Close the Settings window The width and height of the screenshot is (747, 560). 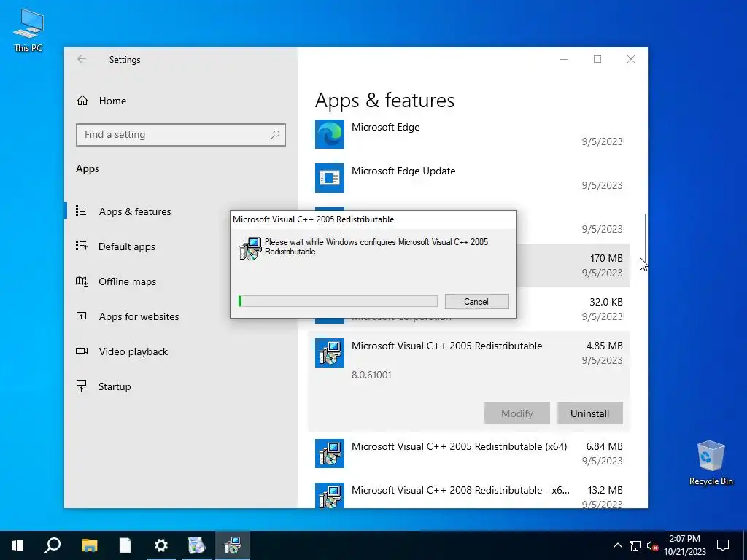click(631, 59)
